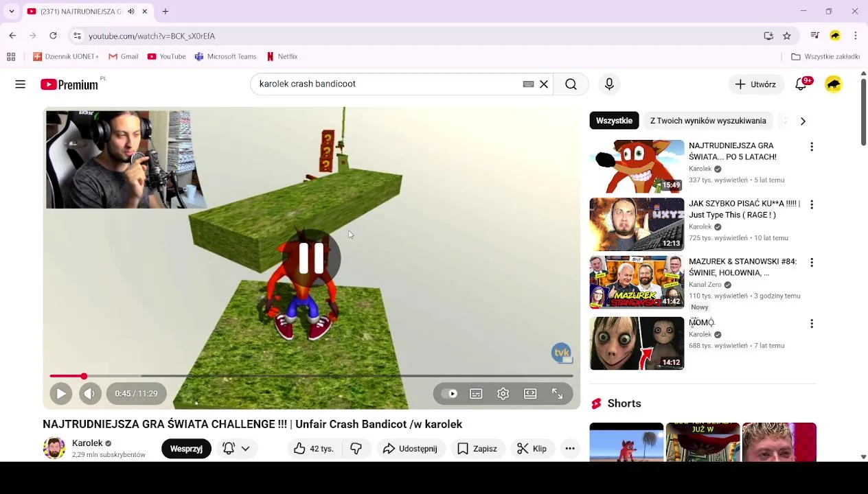Open options menu for MOMO video

(812, 324)
